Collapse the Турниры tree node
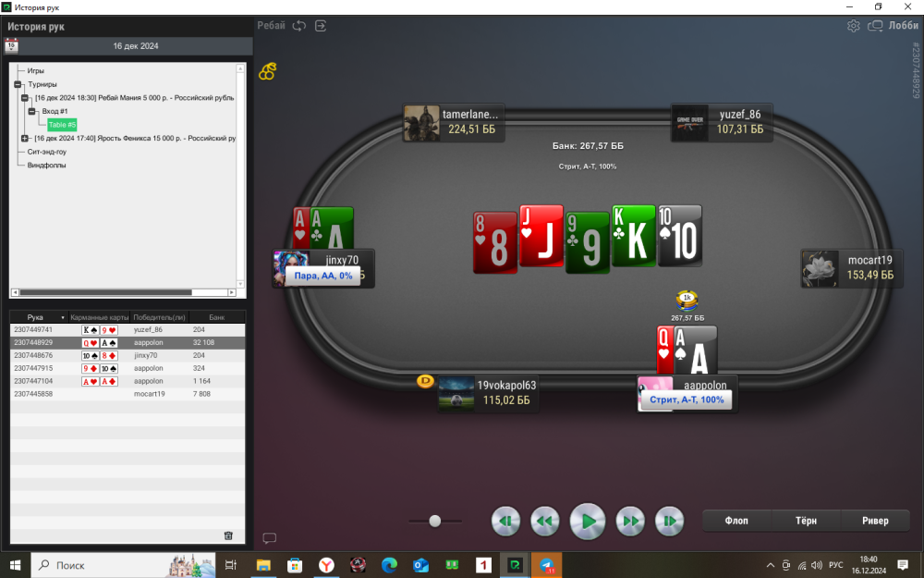 [18, 84]
